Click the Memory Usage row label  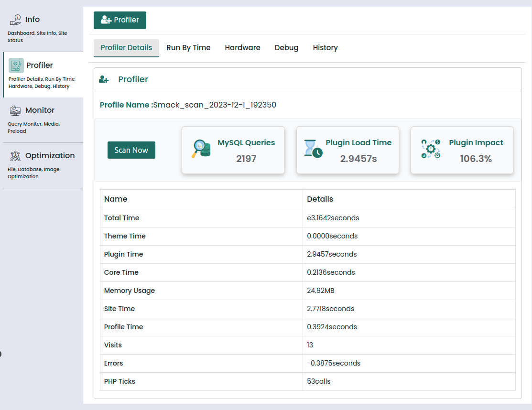pyautogui.click(x=129, y=291)
